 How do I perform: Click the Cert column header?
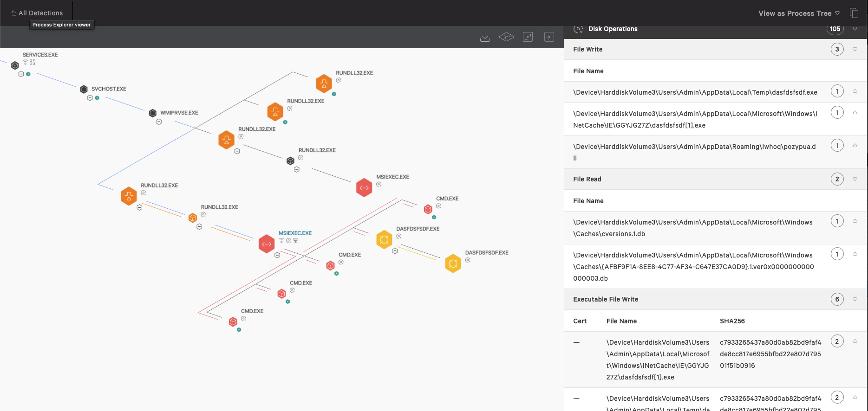click(x=580, y=321)
